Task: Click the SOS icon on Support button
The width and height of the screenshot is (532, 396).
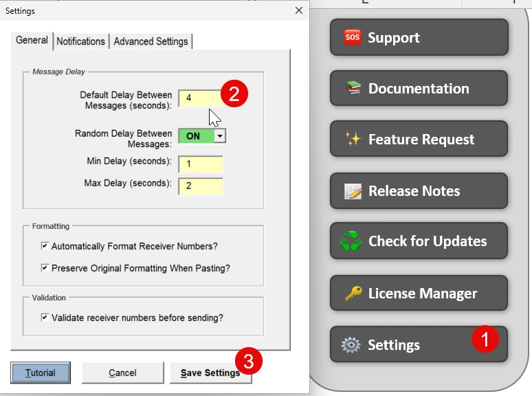Action: click(352, 37)
